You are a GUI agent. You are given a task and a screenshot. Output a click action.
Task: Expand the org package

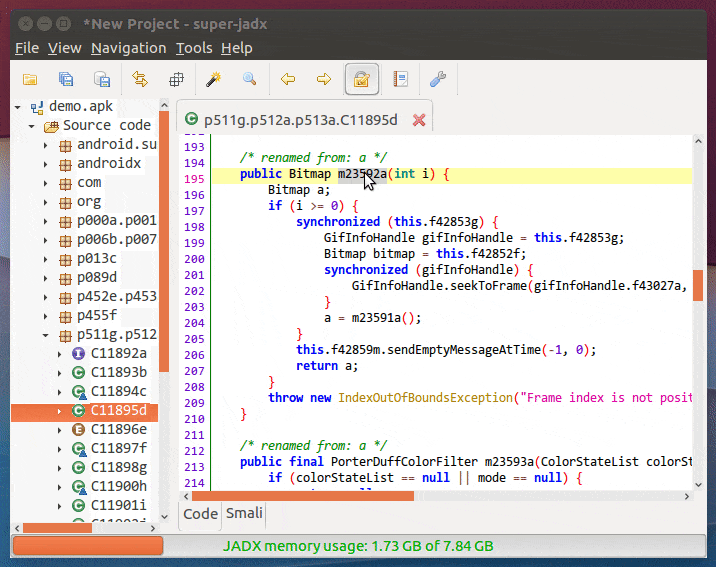45,202
